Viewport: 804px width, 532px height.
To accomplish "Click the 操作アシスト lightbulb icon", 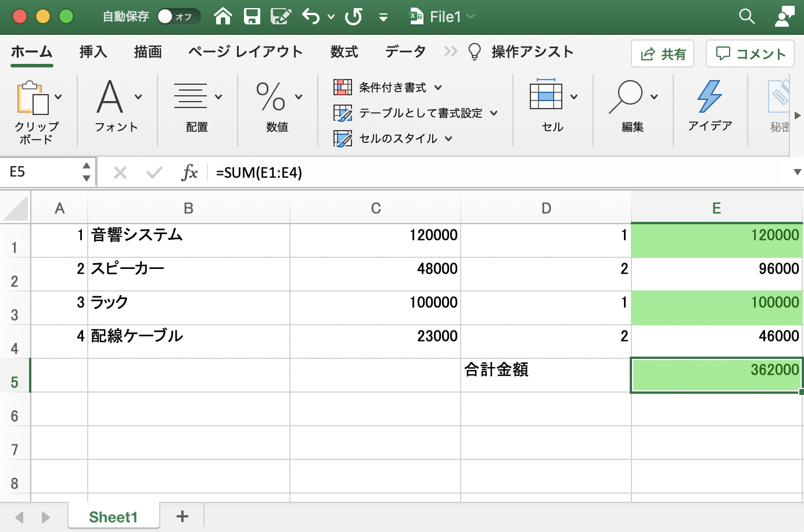I will click(475, 52).
